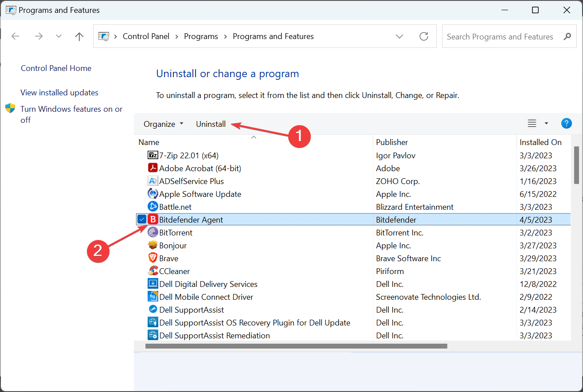Screen dimensions: 583x392
Task: Expand chevron after Control Panel breadcrumb
Action: [177, 36]
